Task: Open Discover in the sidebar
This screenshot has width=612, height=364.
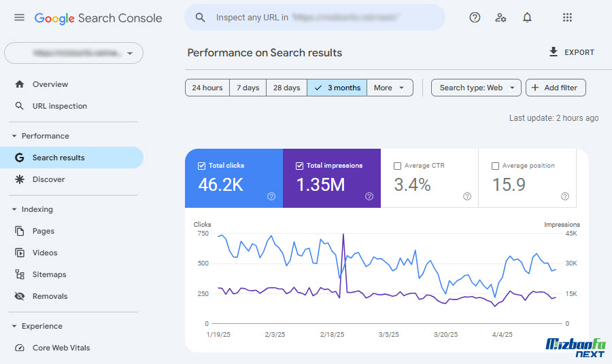Action: click(x=48, y=179)
